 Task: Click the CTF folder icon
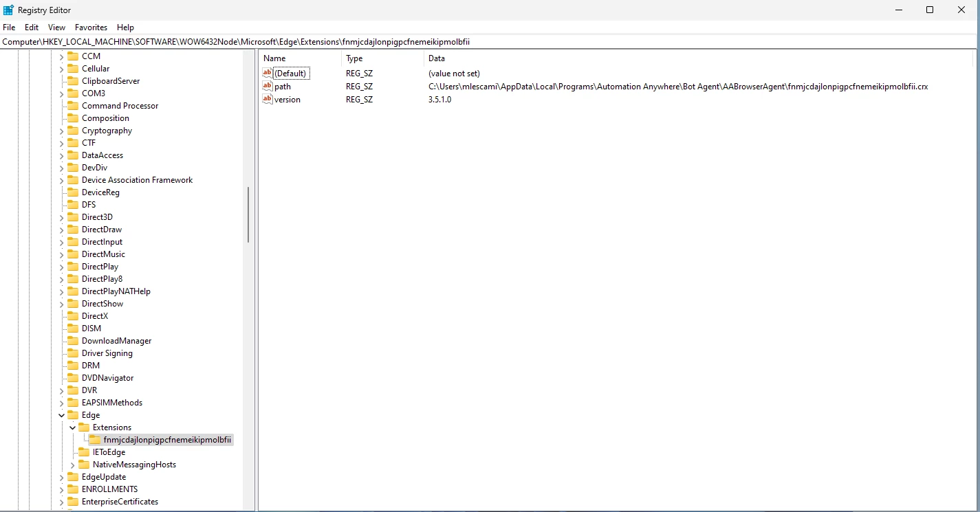[73, 143]
